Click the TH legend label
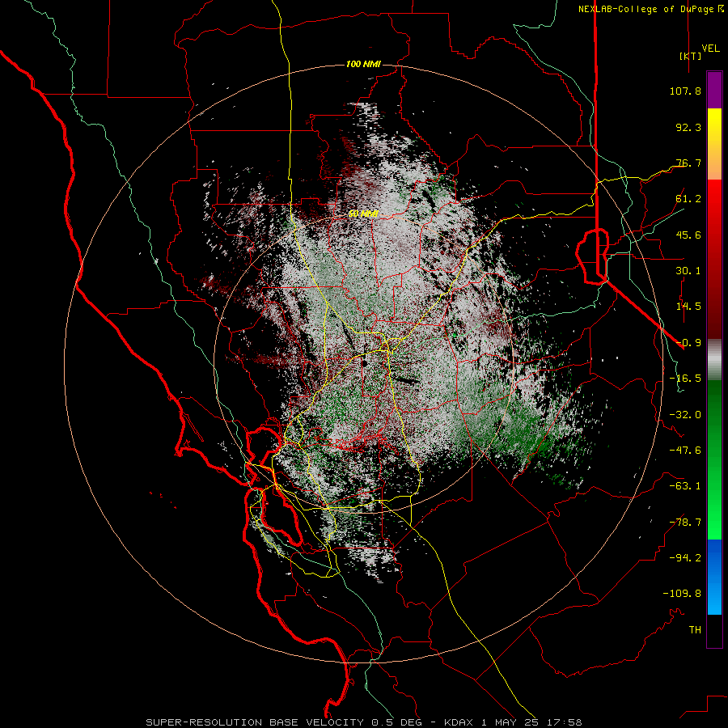Viewport: 728px width, 728px height. coord(695,630)
